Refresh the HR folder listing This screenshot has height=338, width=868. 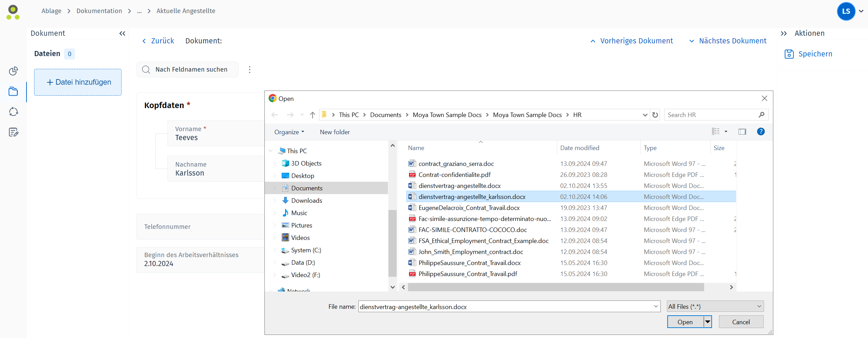(655, 115)
